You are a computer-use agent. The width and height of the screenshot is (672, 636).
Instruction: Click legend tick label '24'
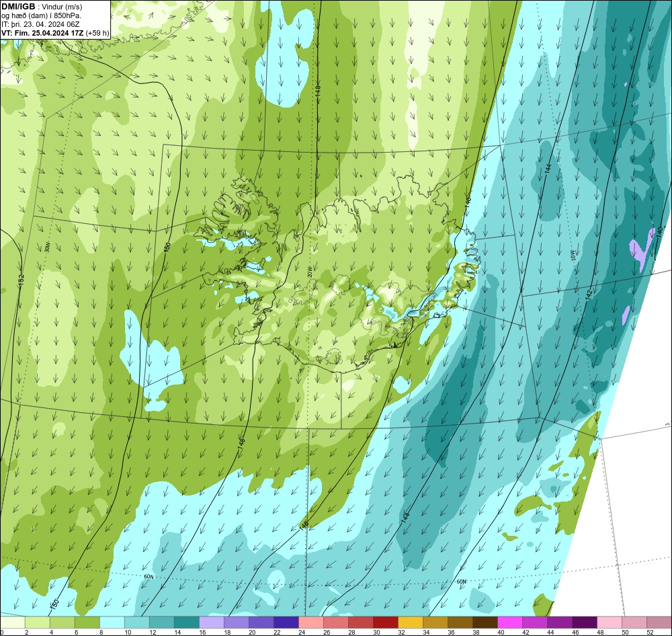pyautogui.click(x=302, y=632)
